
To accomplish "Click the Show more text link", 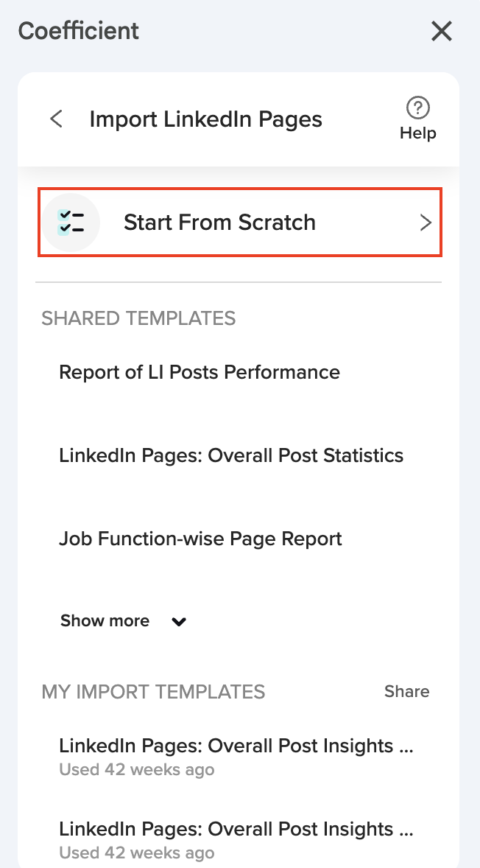I will [x=105, y=621].
